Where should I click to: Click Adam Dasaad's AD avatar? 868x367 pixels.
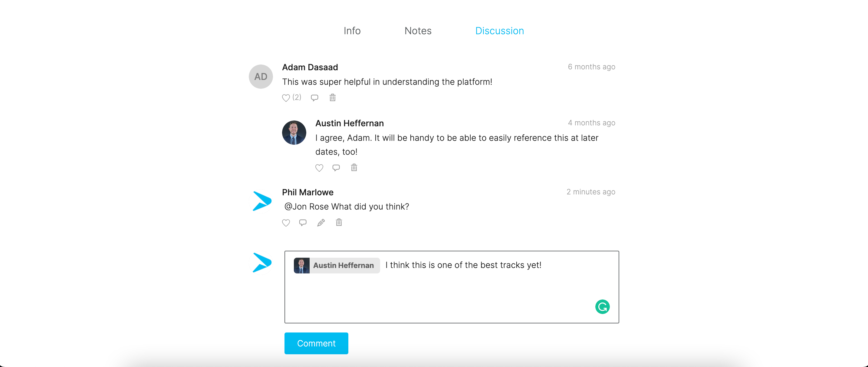pyautogui.click(x=261, y=77)
